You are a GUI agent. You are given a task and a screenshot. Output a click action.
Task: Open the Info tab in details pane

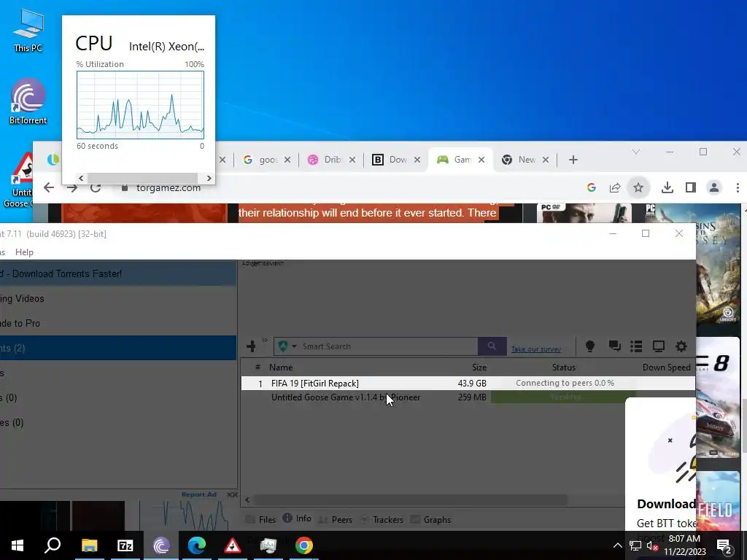(x=298, y=518)
